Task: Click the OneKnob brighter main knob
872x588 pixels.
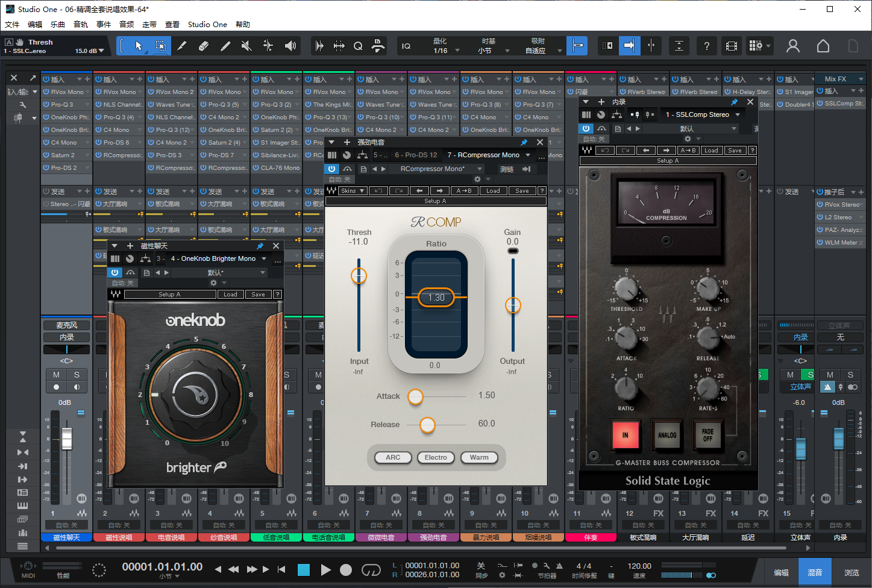Action: point(196,395)
